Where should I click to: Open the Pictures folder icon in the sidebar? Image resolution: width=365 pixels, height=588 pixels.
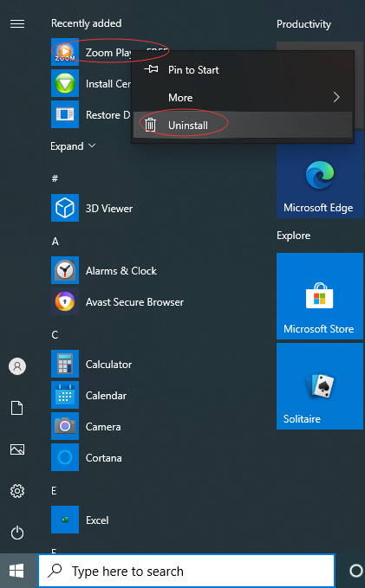click(17, 449)
